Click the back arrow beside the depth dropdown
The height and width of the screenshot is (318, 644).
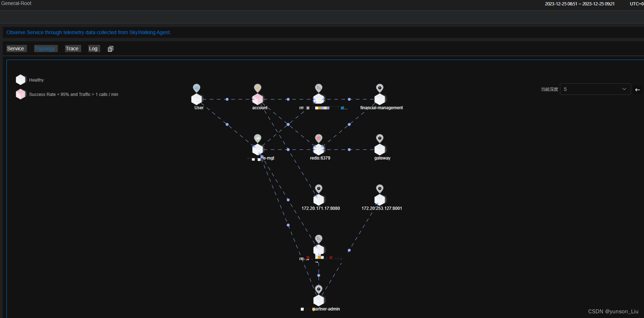point(638,89)
